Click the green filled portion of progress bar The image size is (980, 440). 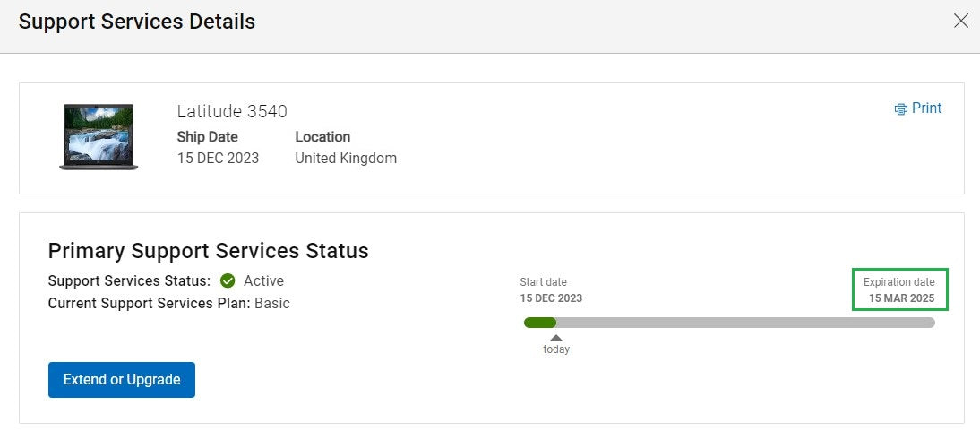pyautogui.click(x=540, y=323)
